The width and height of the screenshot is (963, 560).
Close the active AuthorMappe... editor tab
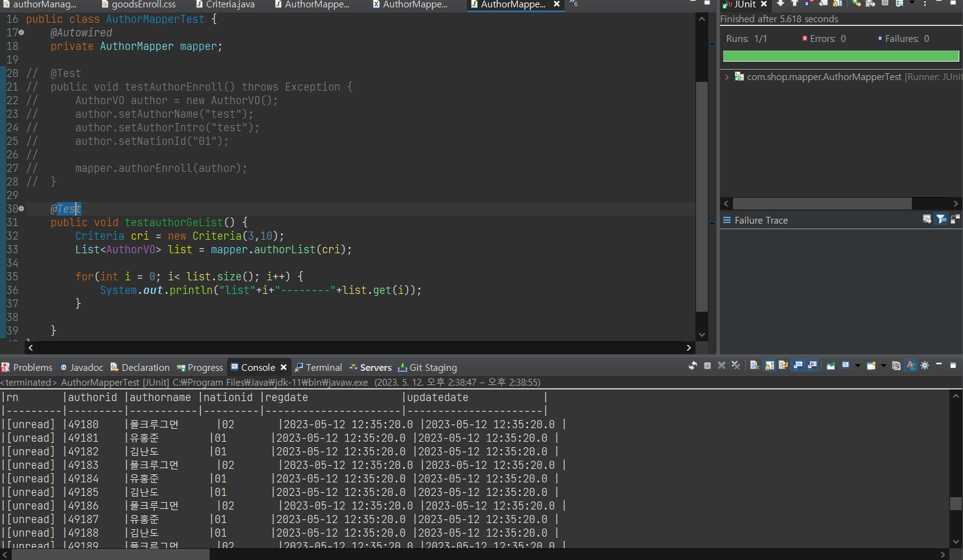(x=557, y=4)
